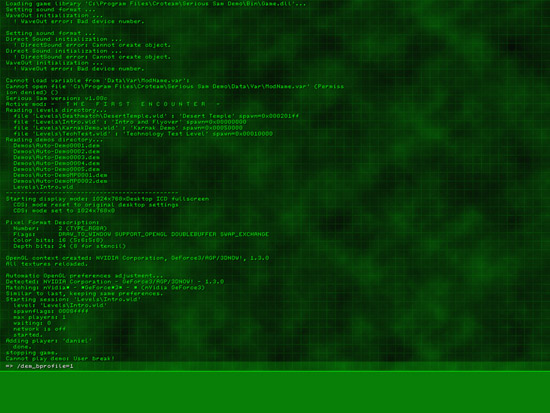Select 'Demos\Auto-Demo0002.dem' entry
The height and width of the screenshot is (413, 550).
click(56, 152)
